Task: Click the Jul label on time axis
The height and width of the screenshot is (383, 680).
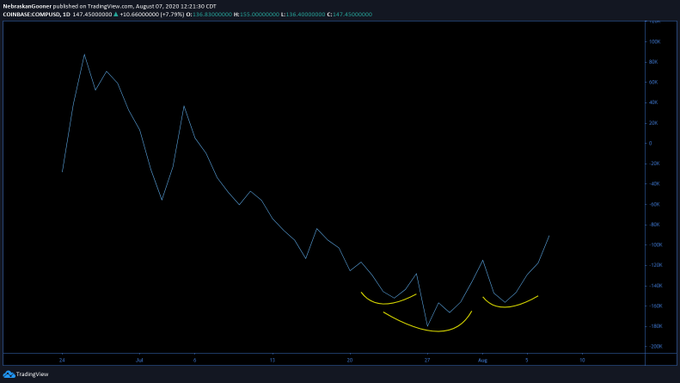Action: [139, 360]
